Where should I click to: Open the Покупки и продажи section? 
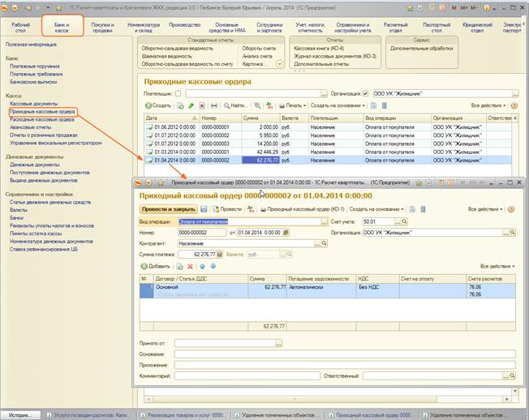[102, 28]
